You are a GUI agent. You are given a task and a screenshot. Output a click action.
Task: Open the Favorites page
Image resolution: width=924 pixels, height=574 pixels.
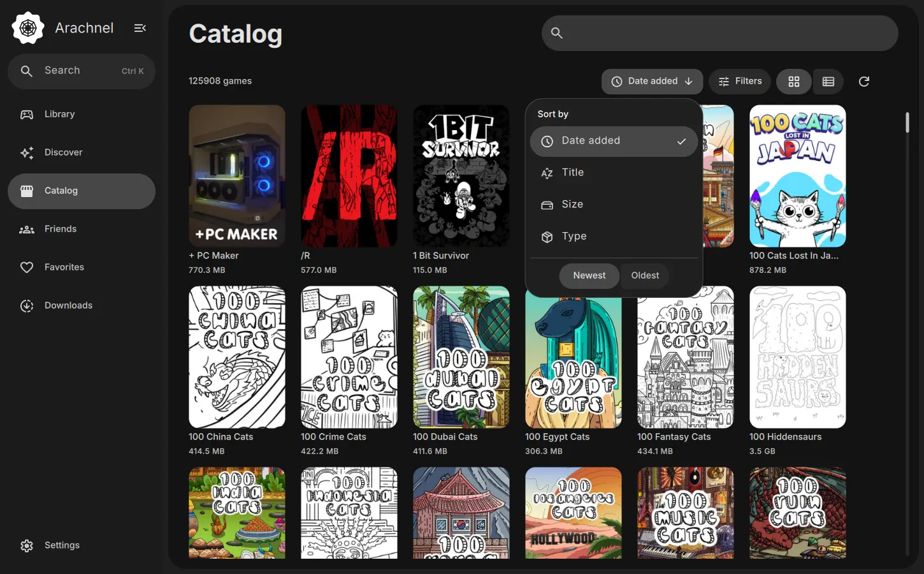[82, 267]
